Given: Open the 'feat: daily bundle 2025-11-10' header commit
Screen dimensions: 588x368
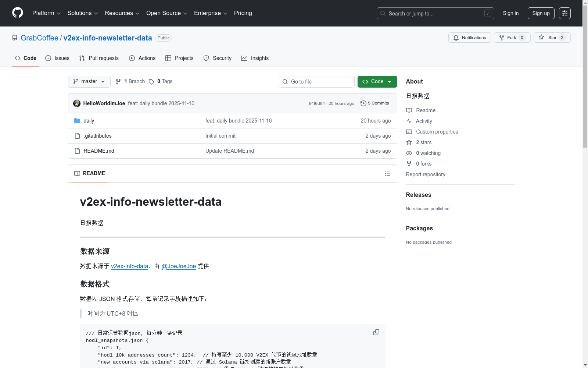Looking at the screenshot, I should (161, 103).
